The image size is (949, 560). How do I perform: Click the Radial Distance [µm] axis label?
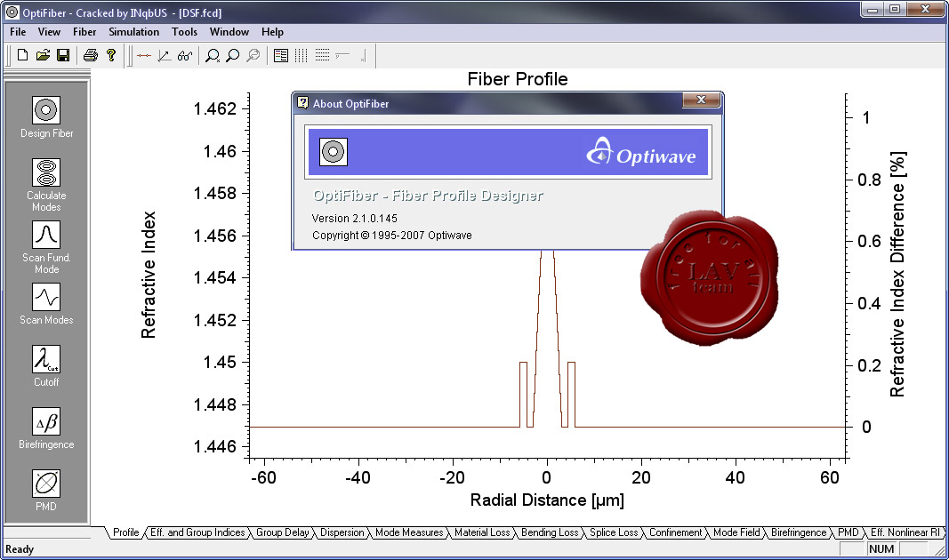(x=547, y=500)
